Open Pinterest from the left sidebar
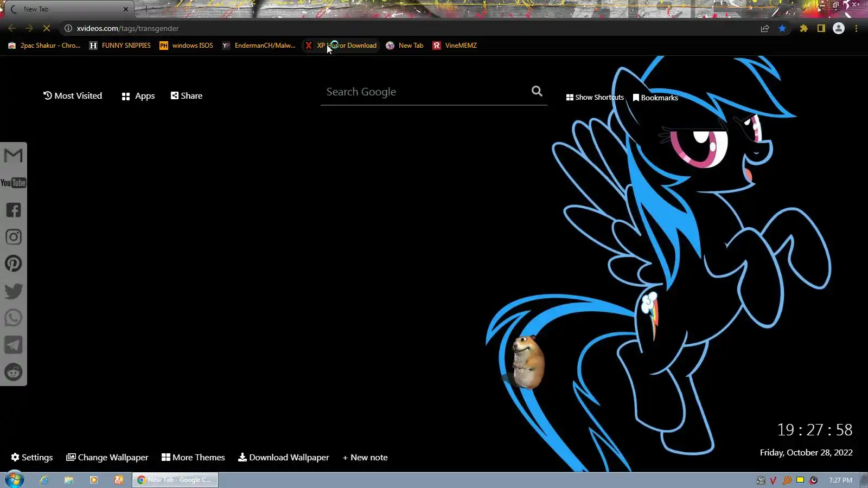 [x=14, y=264]
